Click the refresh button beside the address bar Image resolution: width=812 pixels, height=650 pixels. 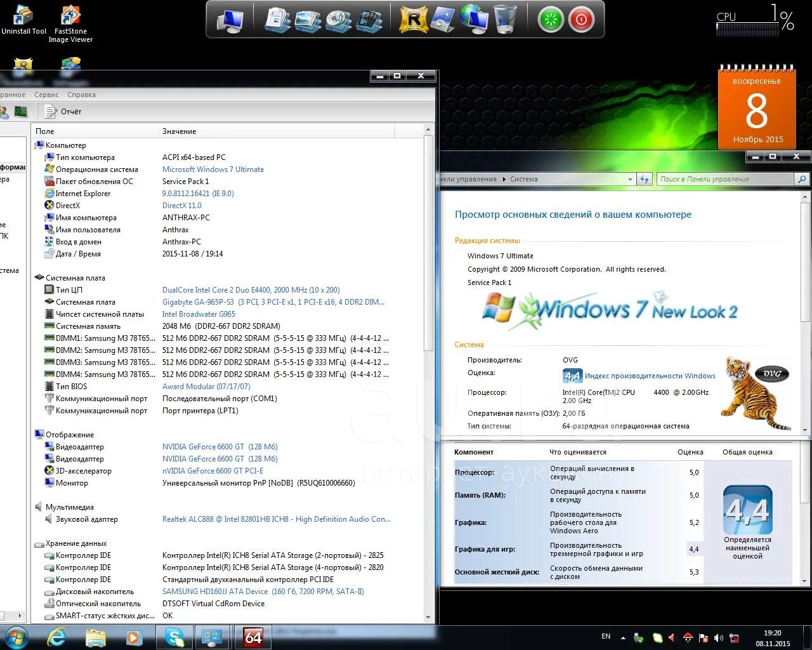[x=645, y=180]
